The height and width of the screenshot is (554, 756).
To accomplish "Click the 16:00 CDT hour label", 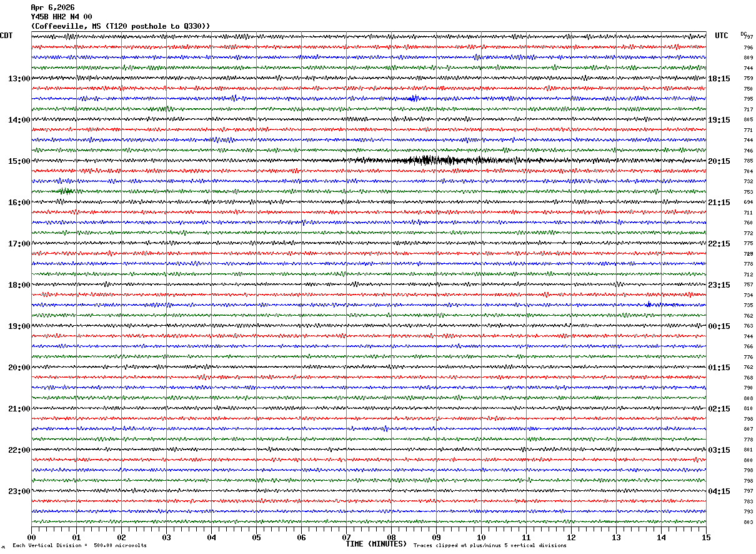I will point(19,203).
